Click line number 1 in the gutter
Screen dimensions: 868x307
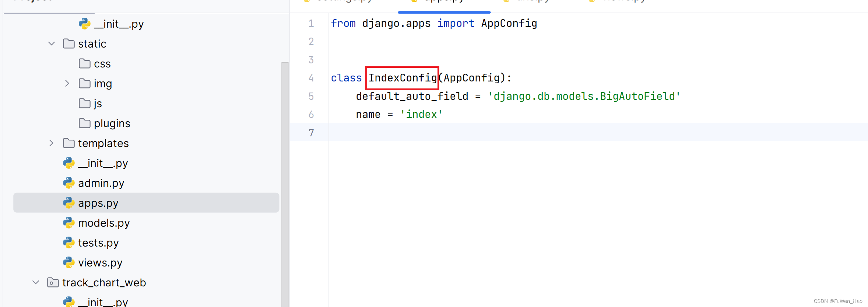click(311, 23)
